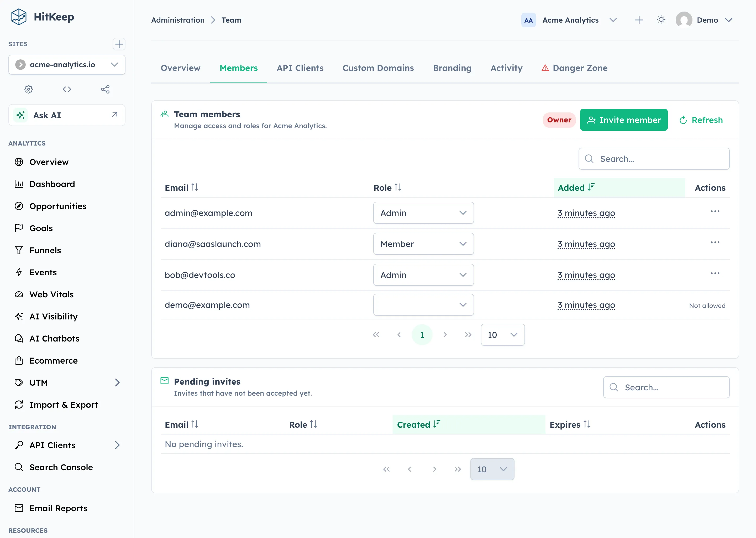The height and width of the screenshot is (538, 756).
Task: Switch to the Danger Zone tab
Action: pos(574,68)
